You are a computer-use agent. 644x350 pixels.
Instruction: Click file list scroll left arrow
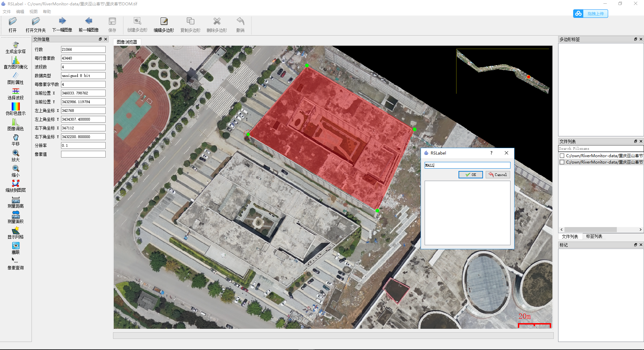click(561, 230)
